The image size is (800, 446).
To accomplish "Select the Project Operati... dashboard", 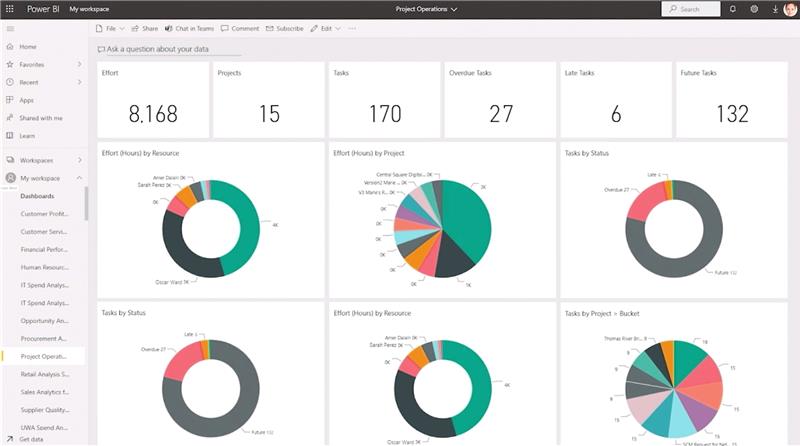I will 43,357.
